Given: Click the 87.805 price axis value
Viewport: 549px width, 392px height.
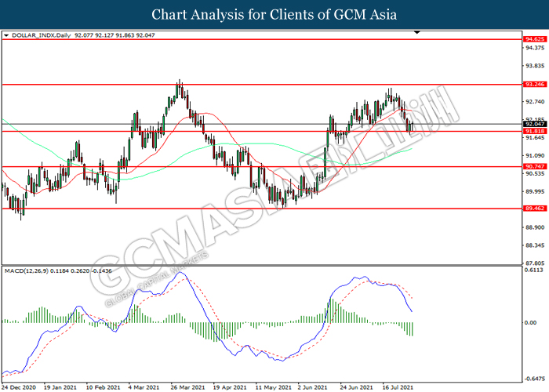Looking at the screenshot, I should (535, 263).
